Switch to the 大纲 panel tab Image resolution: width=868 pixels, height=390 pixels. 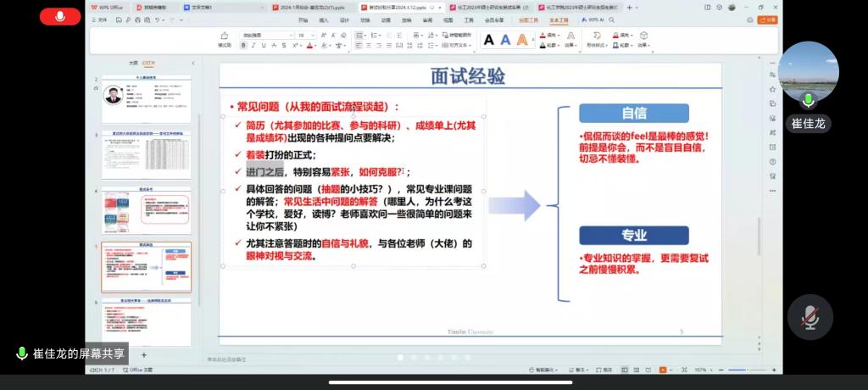tap(132, 63)
